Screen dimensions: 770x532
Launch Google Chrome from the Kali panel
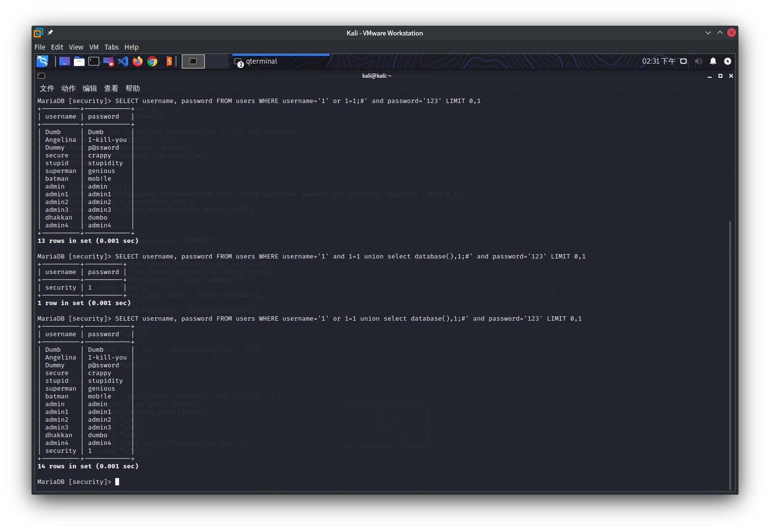(x=152, y=61)
